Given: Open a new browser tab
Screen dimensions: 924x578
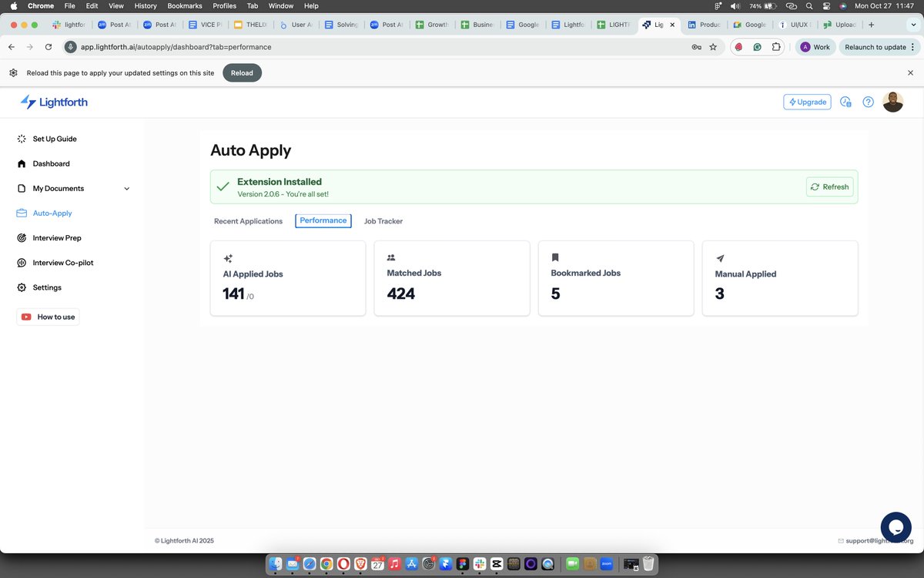Looking at the screenshot, I should [x=871, y=25].
